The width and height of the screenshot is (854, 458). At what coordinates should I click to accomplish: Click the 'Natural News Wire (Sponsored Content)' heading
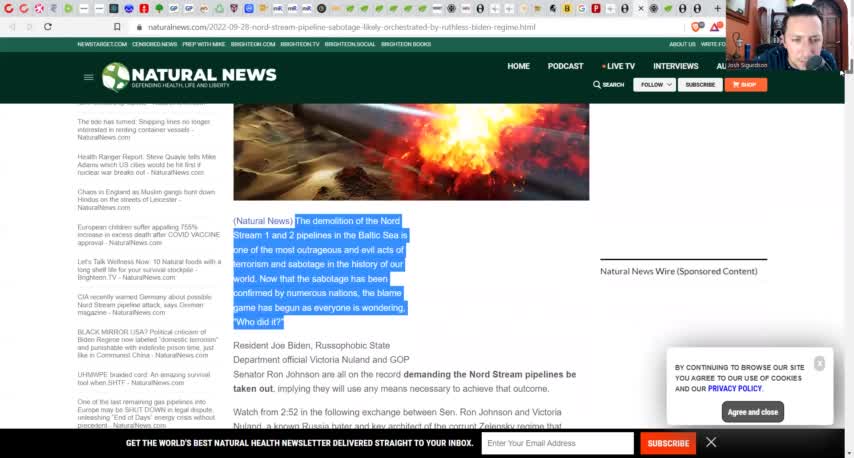click(x=679, y=271)
